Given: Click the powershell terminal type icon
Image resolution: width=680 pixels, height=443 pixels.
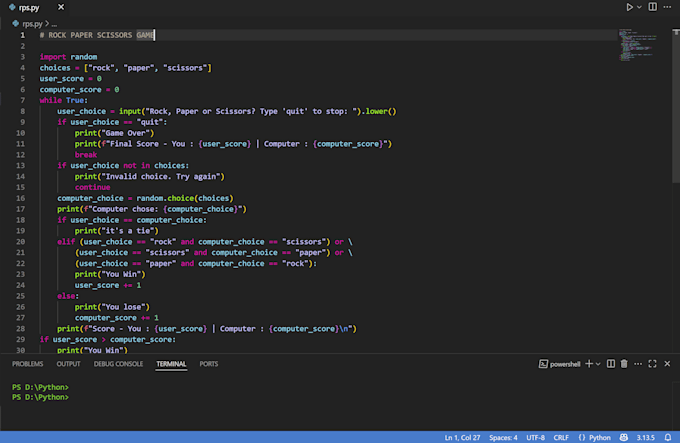Looking at the screenshot, I should [543, 364].
